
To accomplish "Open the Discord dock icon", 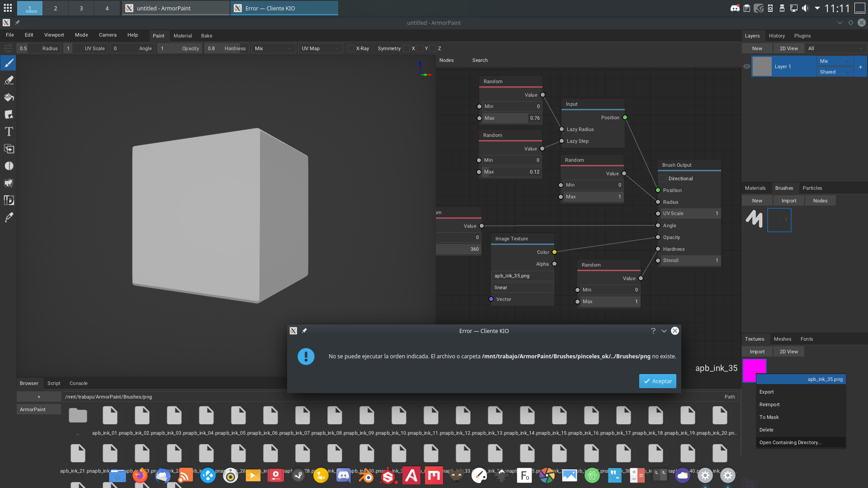I will tap(344, 475).
